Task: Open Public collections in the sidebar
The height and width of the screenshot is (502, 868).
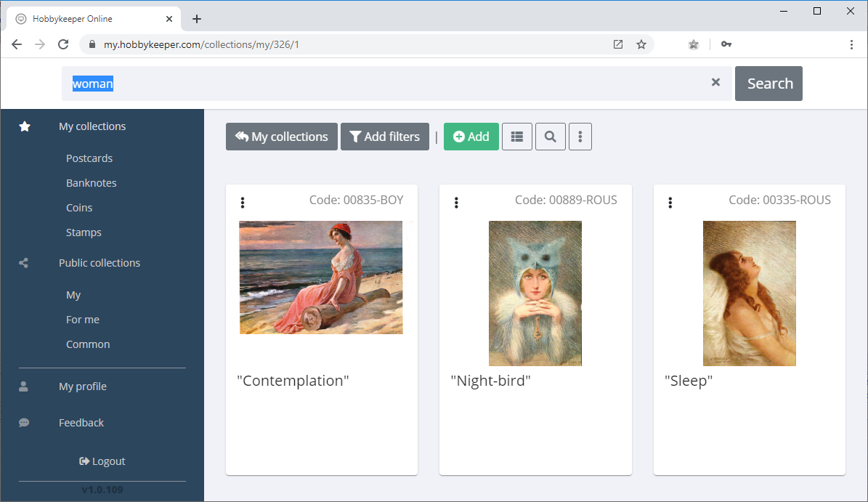Action: click(x=100, y=263)
